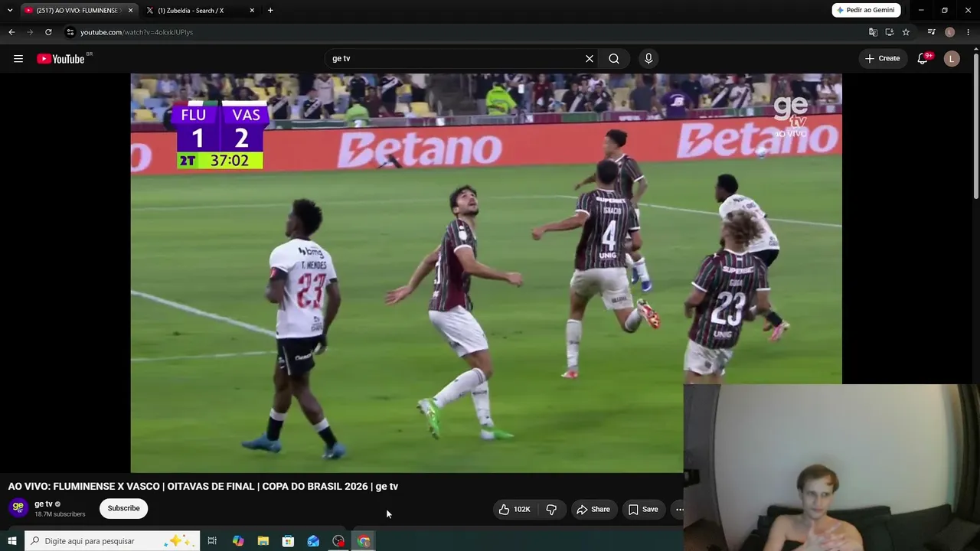Start voice search with the microphone
This screenshot has width=980, height=551.
(x=648, y=59)
